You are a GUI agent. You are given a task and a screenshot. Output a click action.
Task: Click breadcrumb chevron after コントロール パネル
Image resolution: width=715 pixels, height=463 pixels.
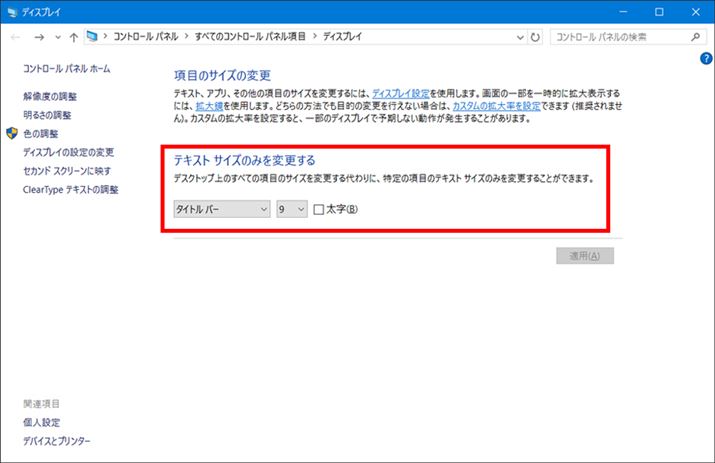[x=186, y=36]
